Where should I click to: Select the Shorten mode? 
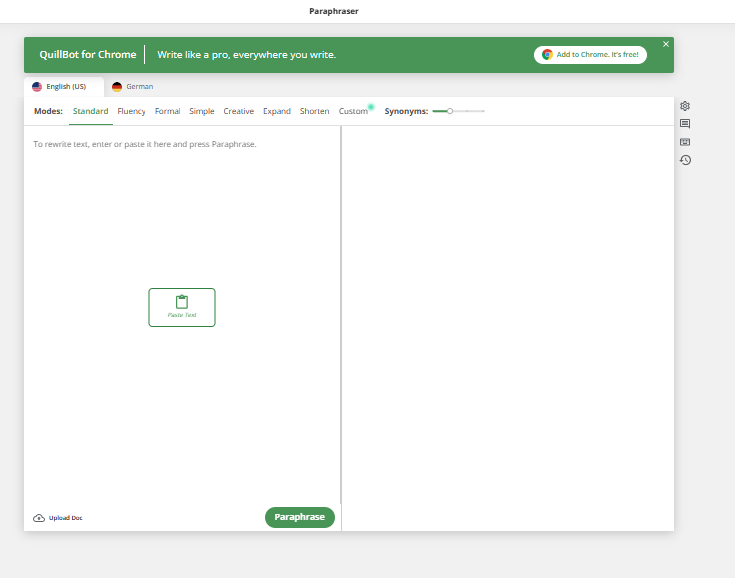click(x=315, y=111)
